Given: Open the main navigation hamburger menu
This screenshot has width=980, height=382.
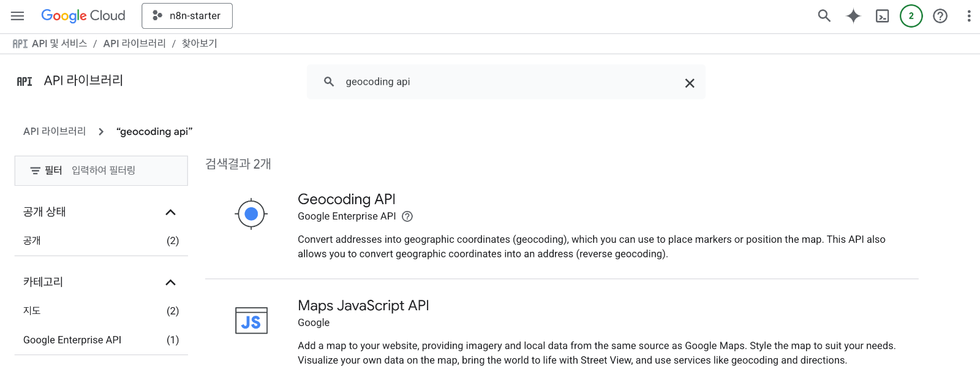Looking at the screenshot, I should click(18, 16).
